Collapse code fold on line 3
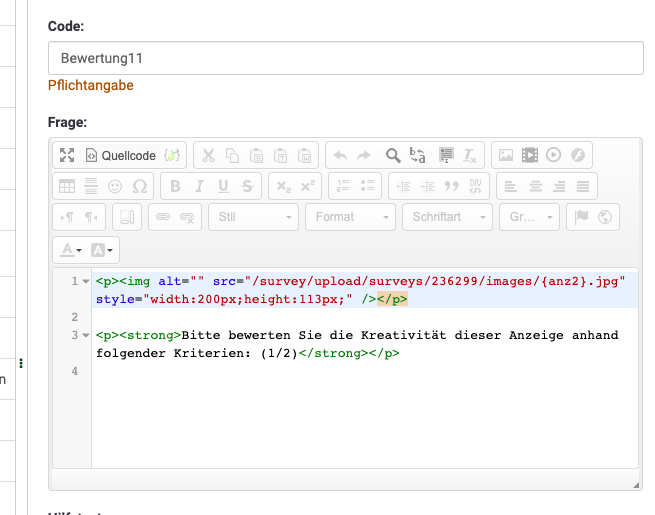This screenshot has width=655, height=515. coord(86,335)
